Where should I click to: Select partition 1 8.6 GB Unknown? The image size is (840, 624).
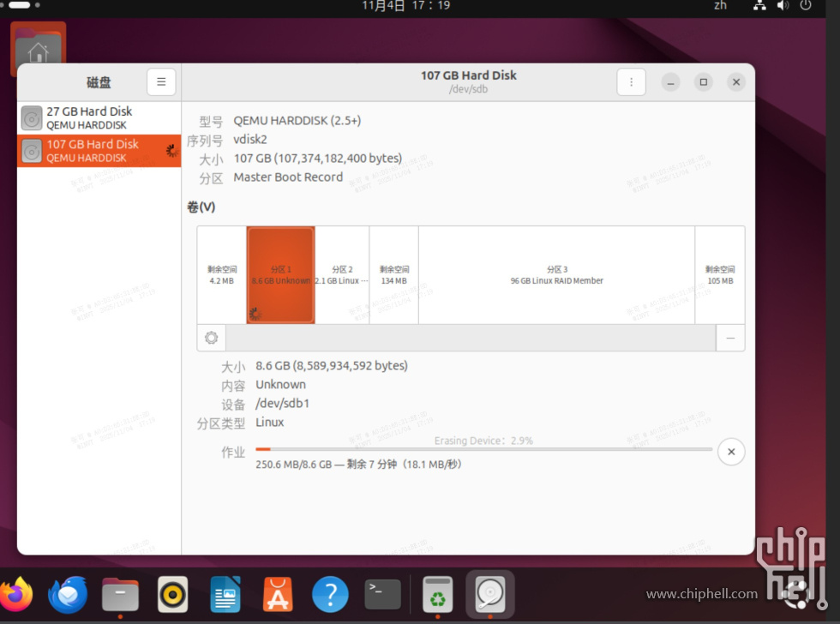(x=281, y=275)
